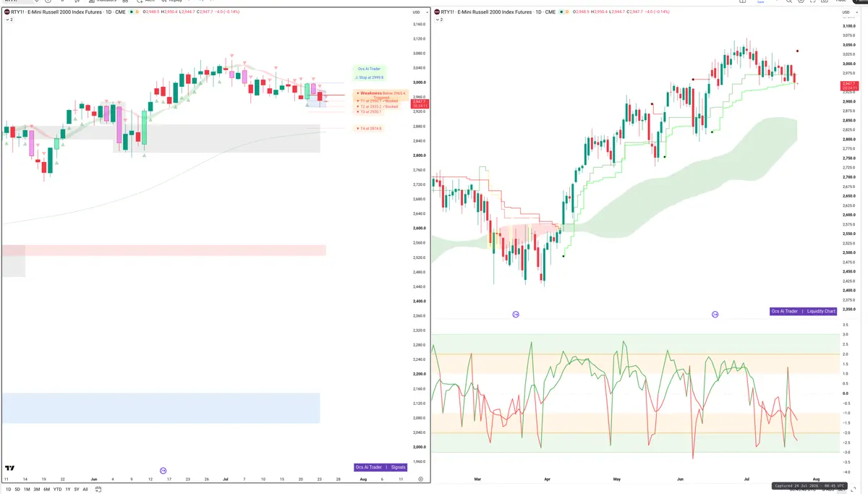Image resolution: width=868 pixels, height=494 pixels.
Task: Select the 6M time range button
Action: [x=46, y=489]
